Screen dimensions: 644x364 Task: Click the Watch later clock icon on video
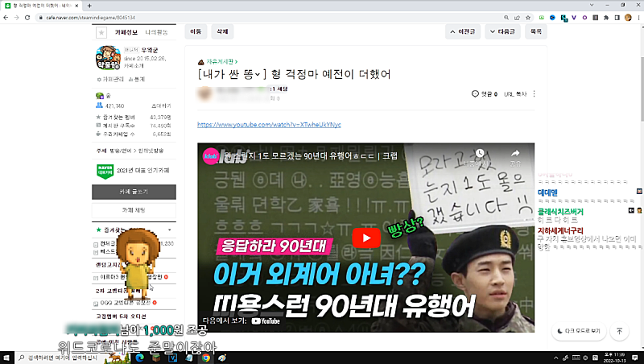(x=479, y=154)
